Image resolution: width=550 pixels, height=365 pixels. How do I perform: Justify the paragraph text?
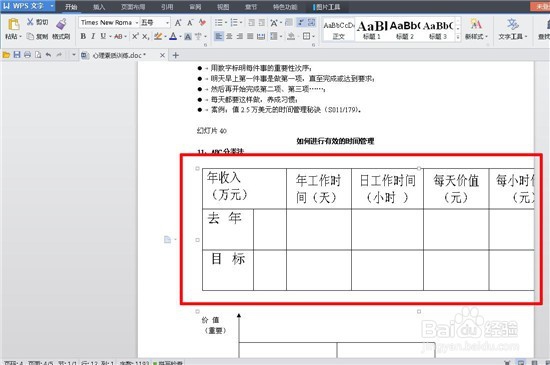[x=250, y=36]
